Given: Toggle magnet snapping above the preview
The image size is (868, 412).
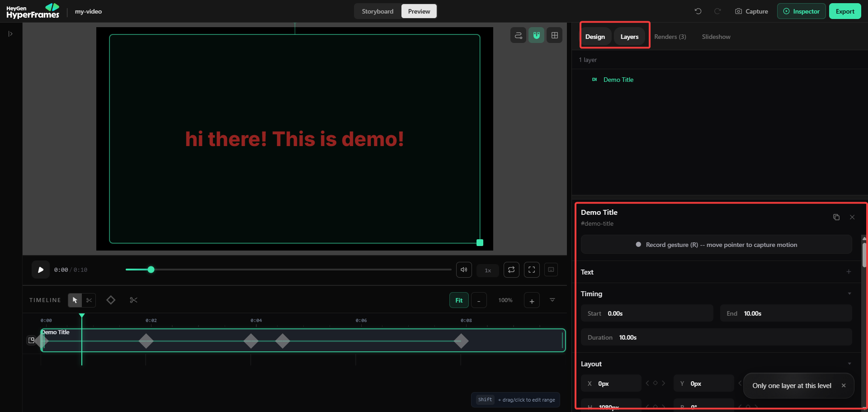Looking at the screenshot, I should click(537, 35).
